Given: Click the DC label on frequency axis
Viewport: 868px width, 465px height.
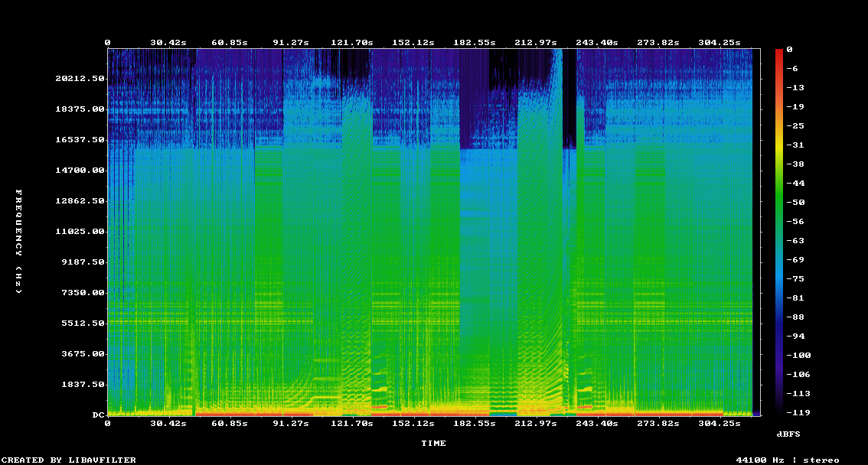Looking at the screenshot, I should [x=98, y=415].
